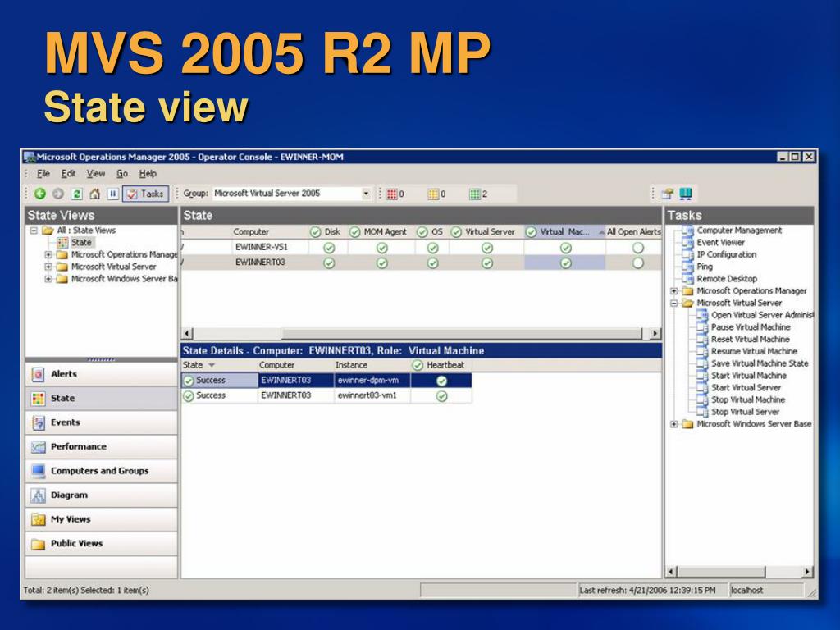Open the Public Views navigation button
Image resolution: width=840 pixels, height=630 pixels.
(101, 543)
